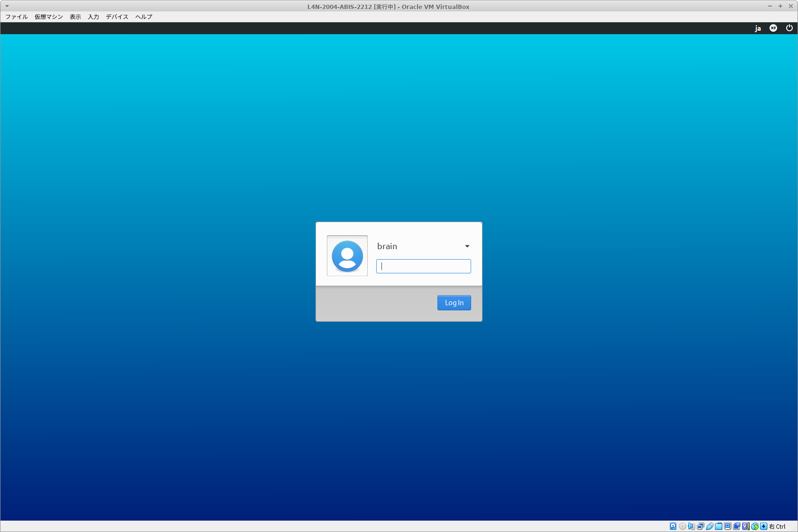
Task: Open the ファイル menu
Action: coord(17,17)
